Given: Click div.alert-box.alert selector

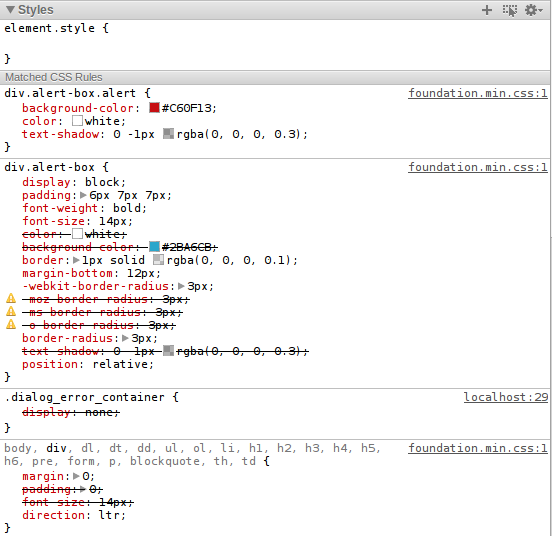Looking at the screenshot, I should click(70, 93).
